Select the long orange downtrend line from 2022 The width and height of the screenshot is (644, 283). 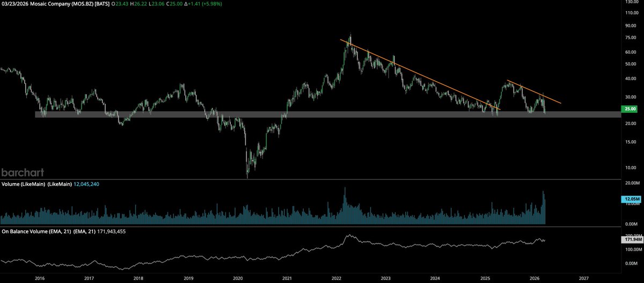tap(420, 75)
